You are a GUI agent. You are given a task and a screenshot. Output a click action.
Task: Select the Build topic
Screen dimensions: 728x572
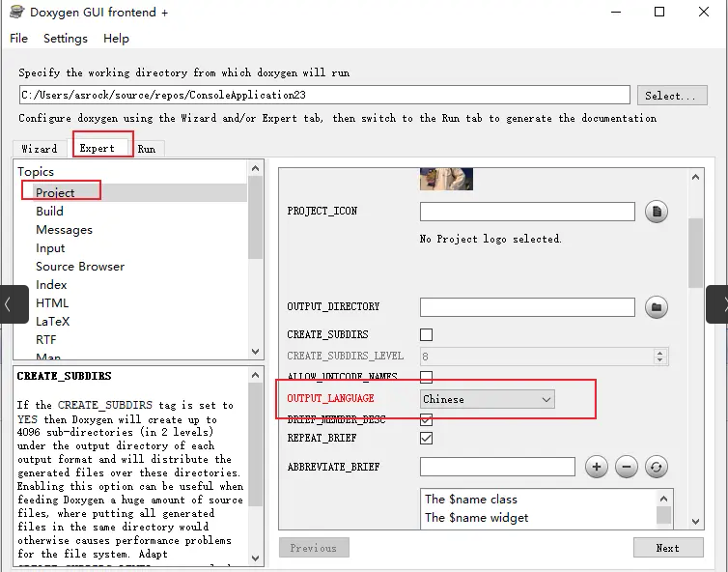click(x=49, y=211)
